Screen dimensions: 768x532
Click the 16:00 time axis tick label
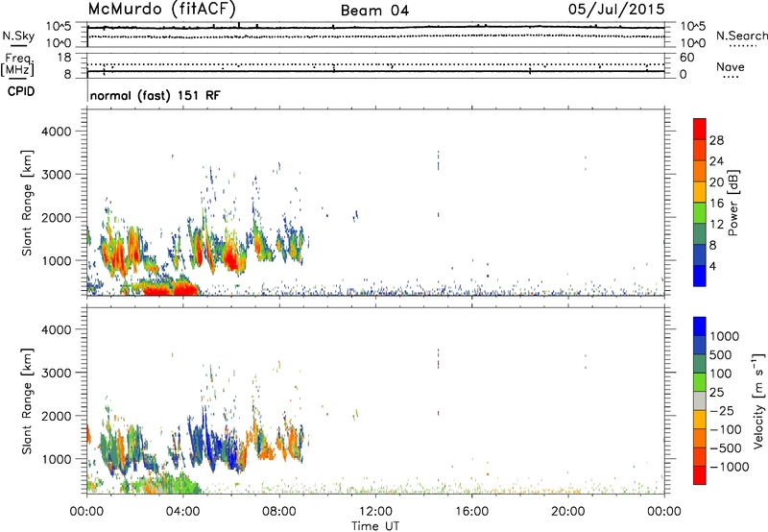471,512
